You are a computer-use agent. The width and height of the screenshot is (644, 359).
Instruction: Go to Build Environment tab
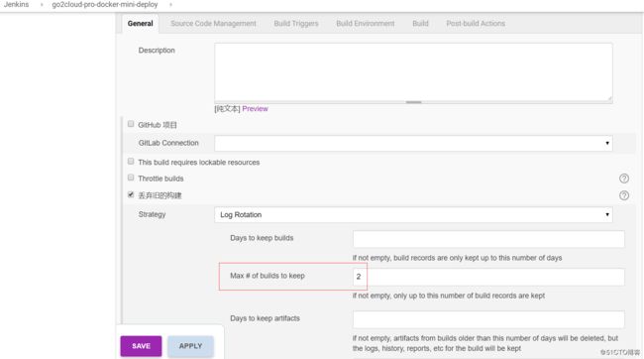(366, 24)
